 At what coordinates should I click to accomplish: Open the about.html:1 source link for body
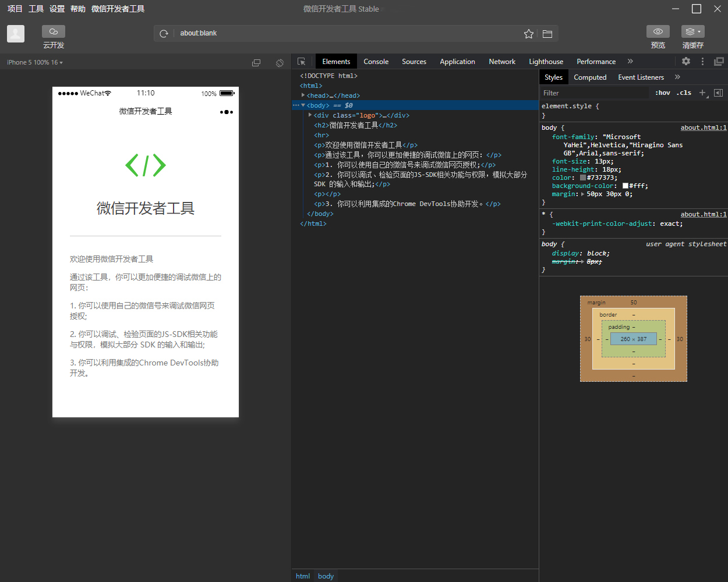[704, 128]
